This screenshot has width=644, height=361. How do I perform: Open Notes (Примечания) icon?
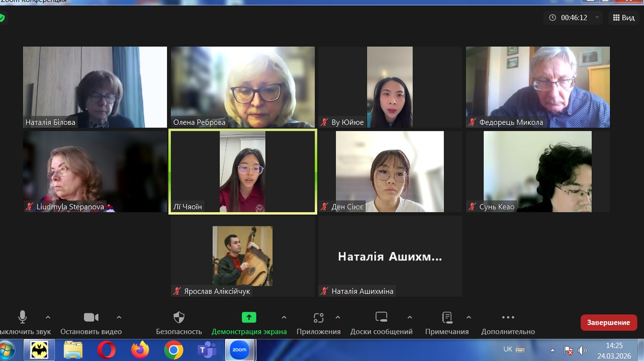[447, 317]
